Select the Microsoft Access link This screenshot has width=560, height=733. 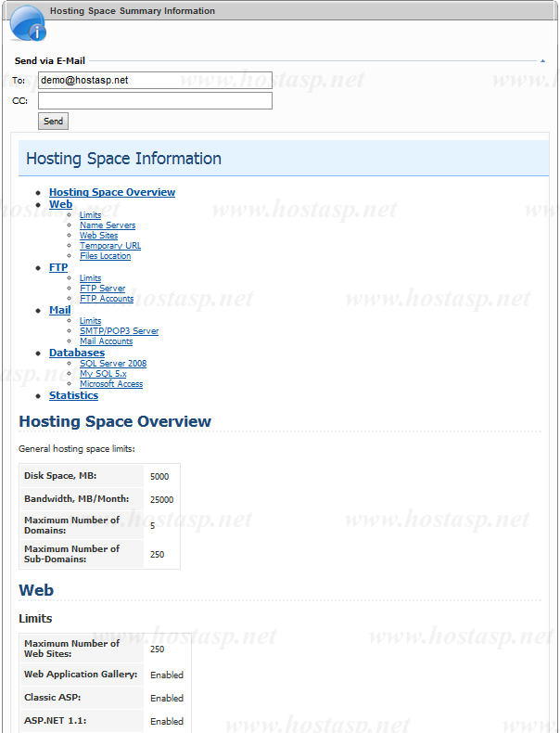pyautogui.click(x=111, y=384)
